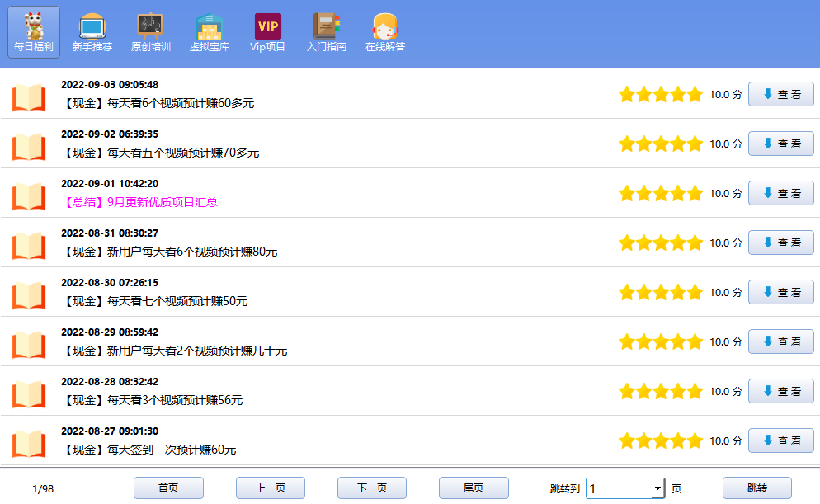Open title 【现金】每天看七个视频预计赚50元

click(155, 302)
